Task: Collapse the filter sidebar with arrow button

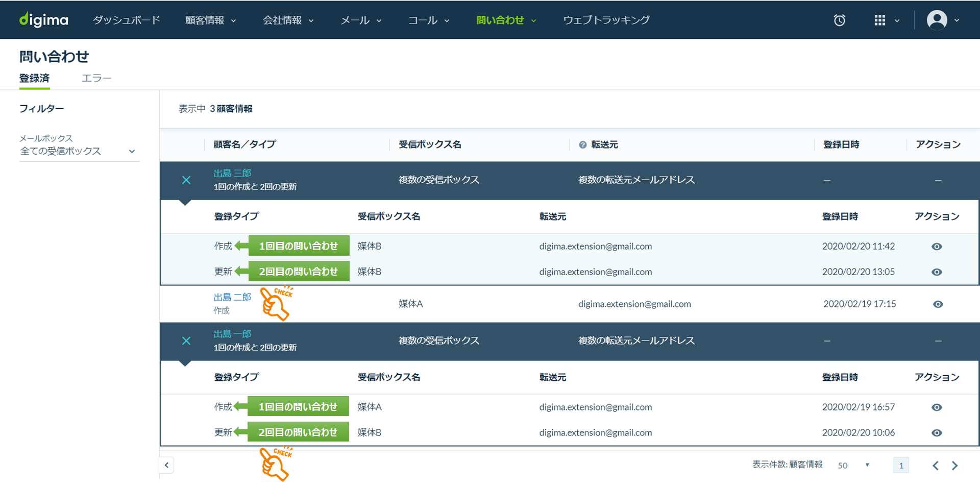Action: (x=166, y=465)
